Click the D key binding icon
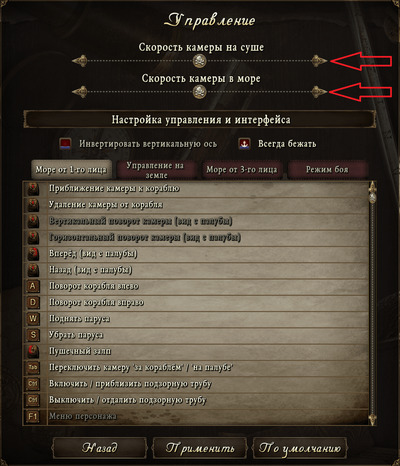 [x=33, y=303]
